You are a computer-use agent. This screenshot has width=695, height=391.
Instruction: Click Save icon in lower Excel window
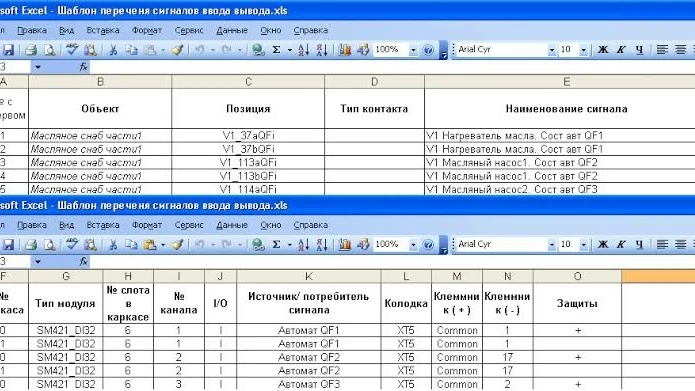[9, 244]
